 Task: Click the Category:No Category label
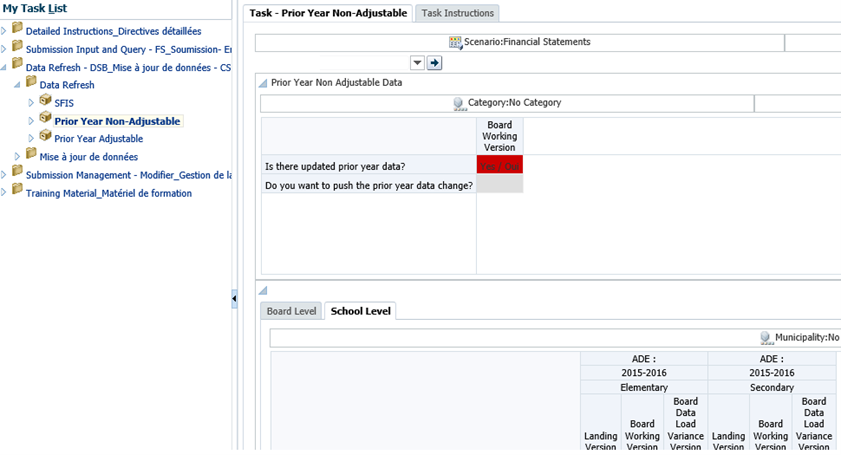(x=514, y=102)
